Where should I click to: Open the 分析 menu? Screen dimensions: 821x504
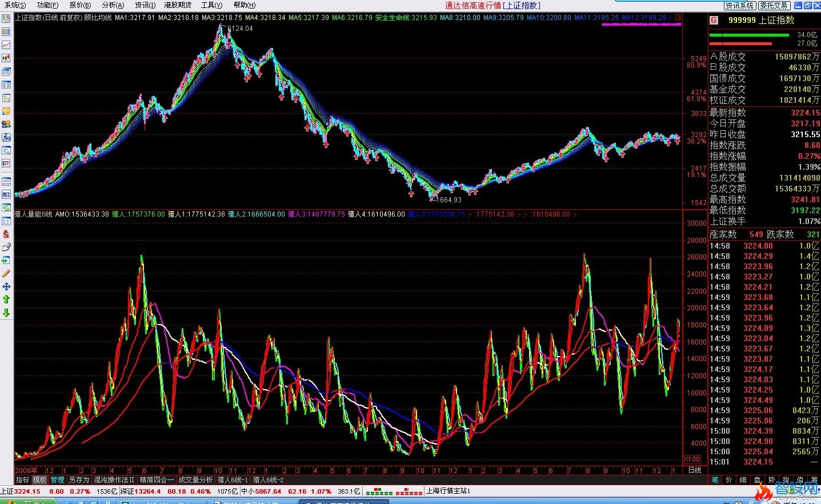tap(113, 5)
